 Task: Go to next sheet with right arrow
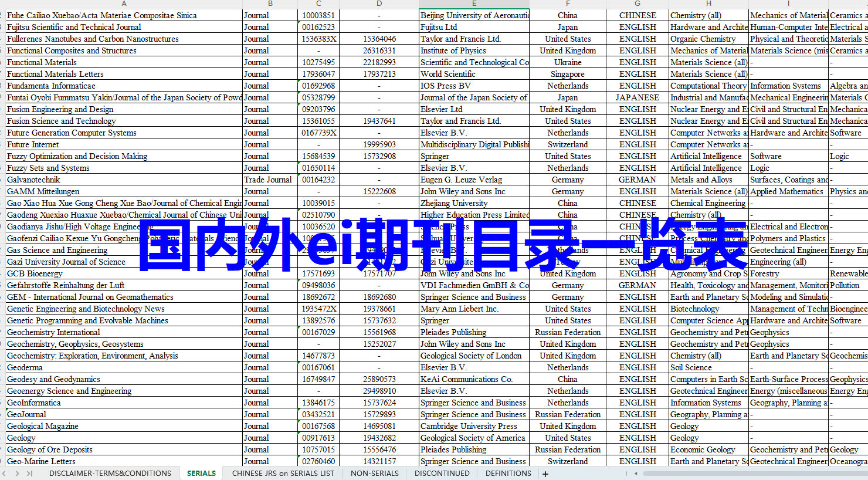point(17,474)
